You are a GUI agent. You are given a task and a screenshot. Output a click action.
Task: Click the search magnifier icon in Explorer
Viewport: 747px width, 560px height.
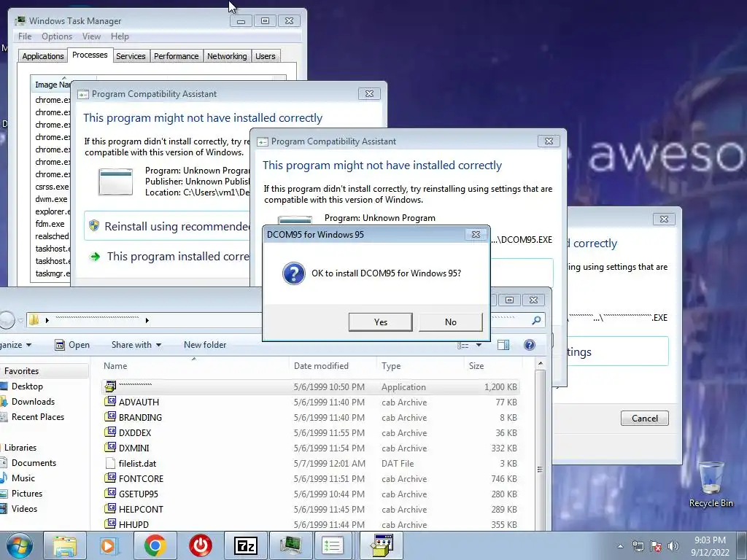click(x=536, y=320)
